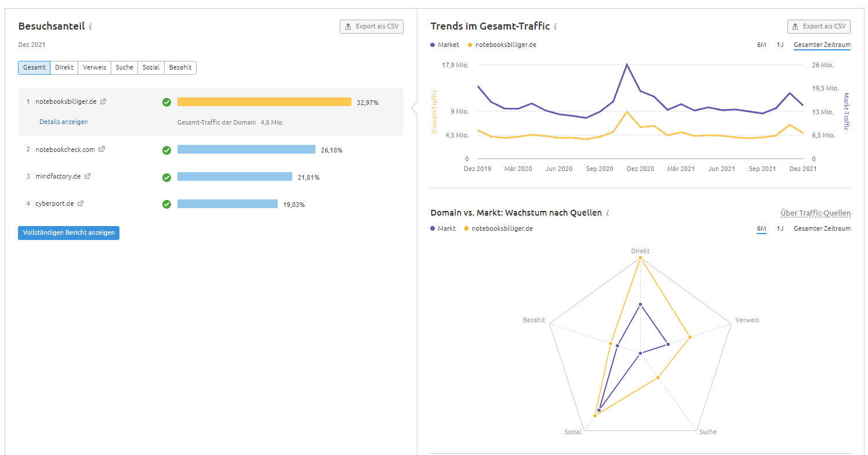The height and width of the screenshot is (455, 868).
Task: Open Über Traffic-Quellen link
Action: tap(815, 213)
